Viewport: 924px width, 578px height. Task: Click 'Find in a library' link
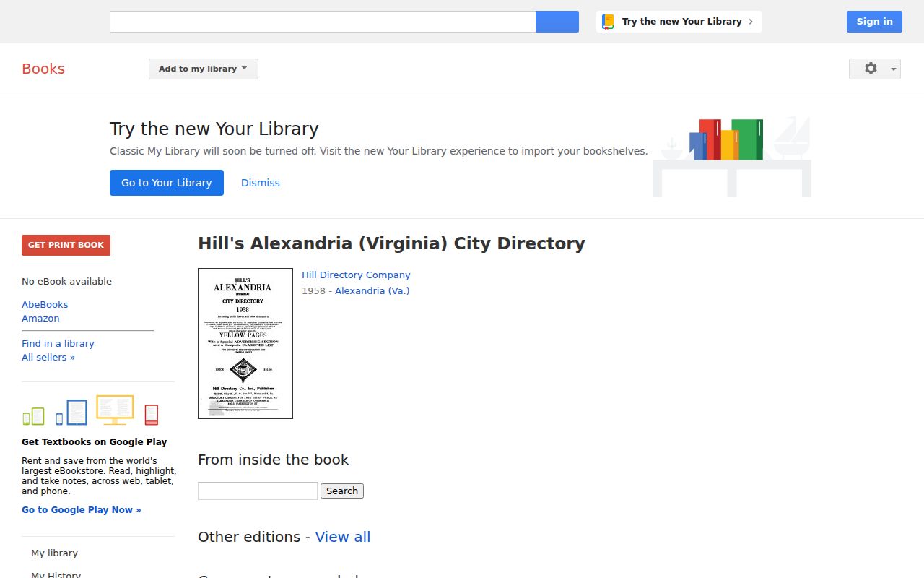[58, 343]
